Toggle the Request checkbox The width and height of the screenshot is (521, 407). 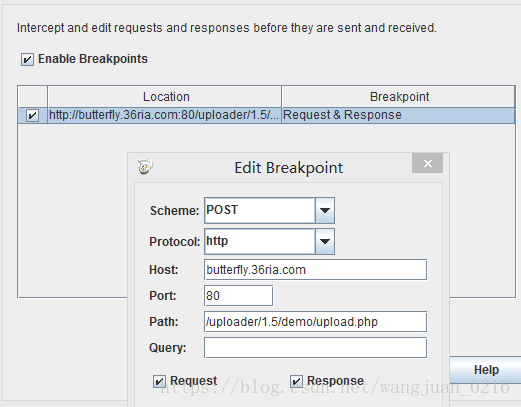(x=159, y=381)
